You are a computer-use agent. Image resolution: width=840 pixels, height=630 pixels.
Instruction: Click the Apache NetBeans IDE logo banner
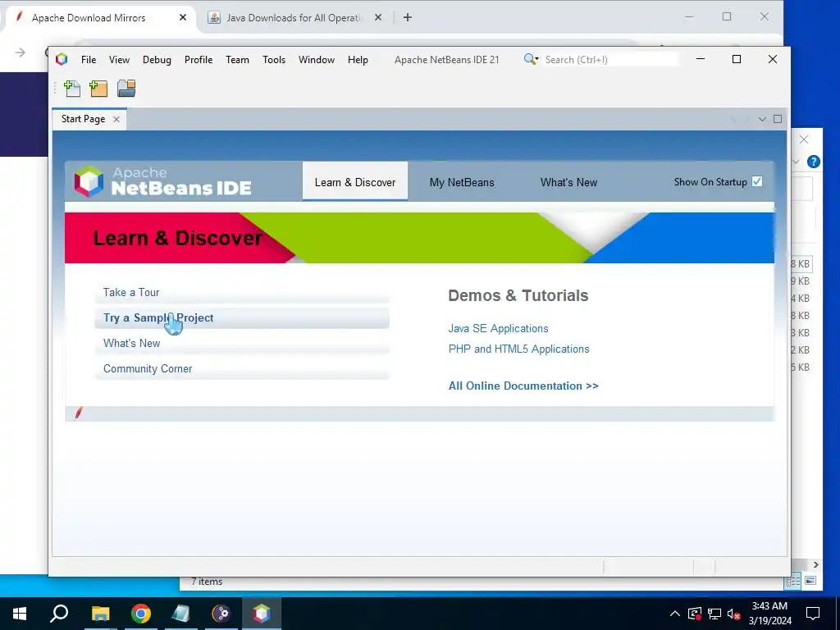pyautogui.click(x=163, y=181)
